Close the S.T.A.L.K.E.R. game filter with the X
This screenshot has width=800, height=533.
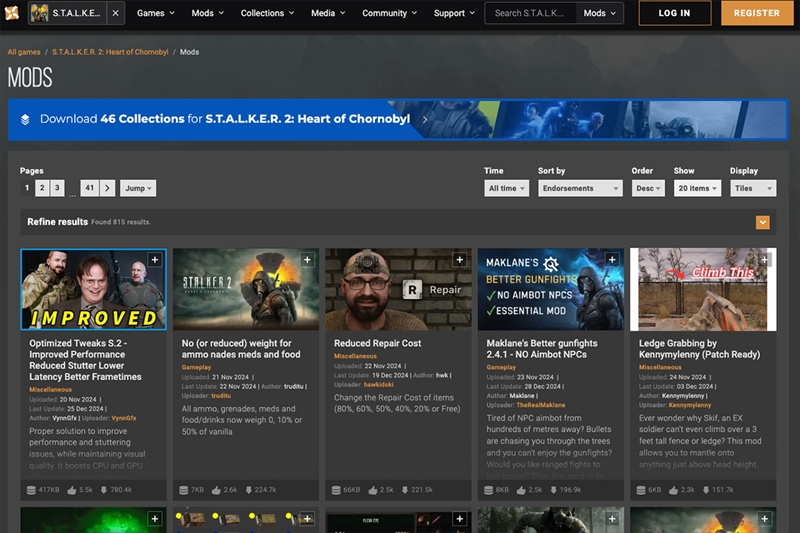(x=116, y=13)
